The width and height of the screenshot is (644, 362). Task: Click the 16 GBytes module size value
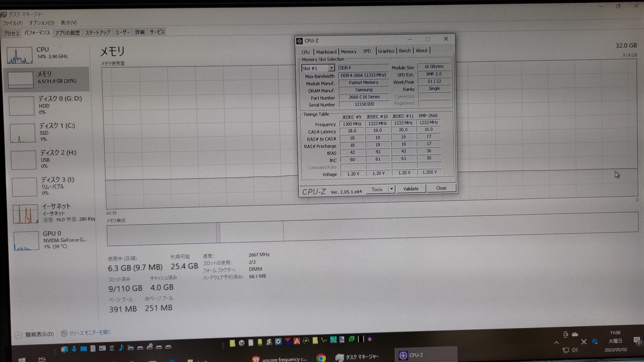point(434,67)
